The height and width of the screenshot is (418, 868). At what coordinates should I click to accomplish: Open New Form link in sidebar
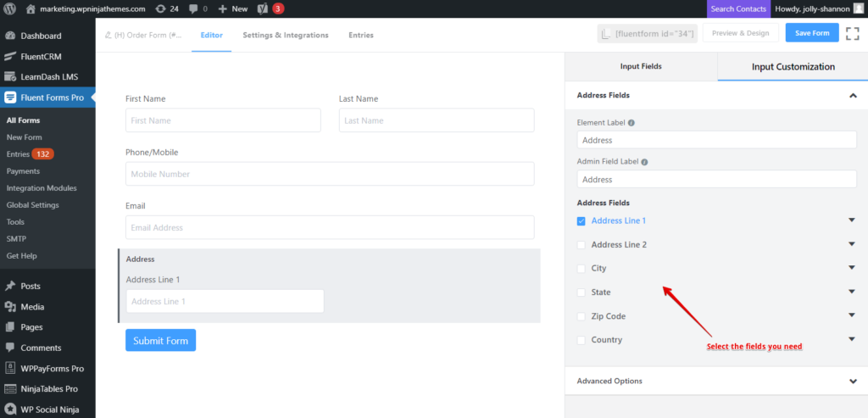[25, 137]
